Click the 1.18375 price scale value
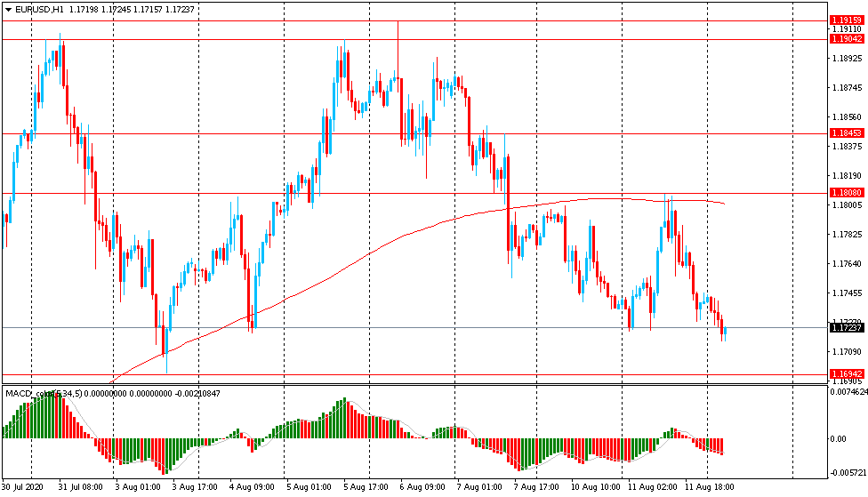Viewport: 868px width, 497px height. pyautogui.click(x=847, y=146)
